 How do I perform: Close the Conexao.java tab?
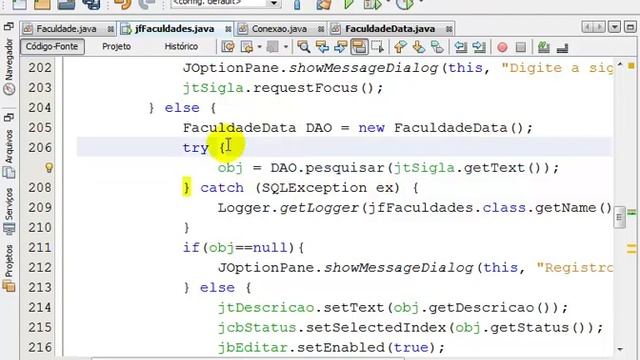(321, 29)
